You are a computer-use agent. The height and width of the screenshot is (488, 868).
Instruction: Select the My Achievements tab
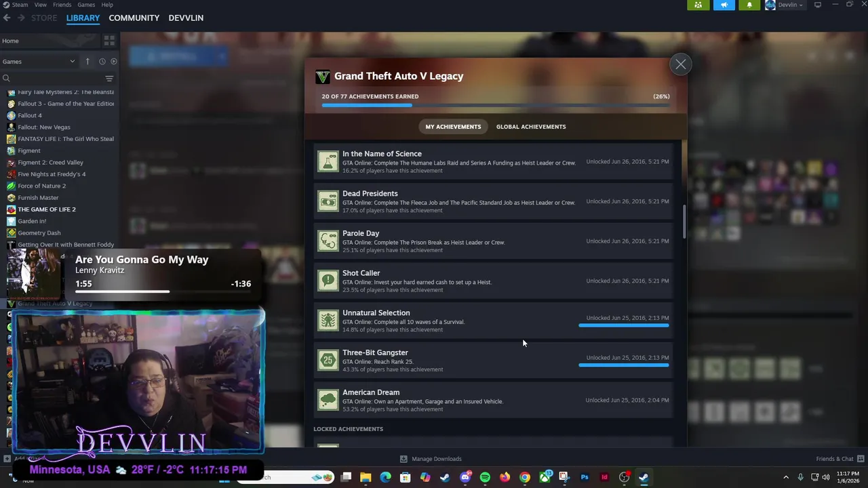coord(453,127)
